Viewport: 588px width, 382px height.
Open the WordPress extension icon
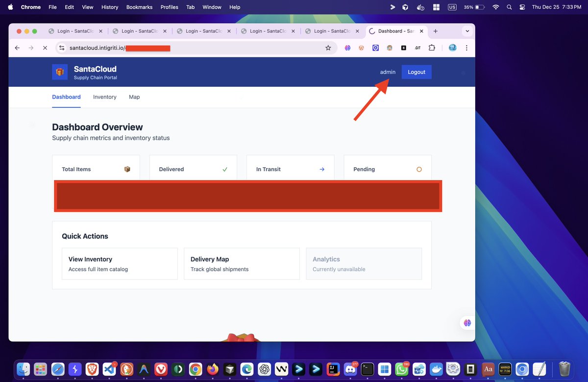(361, 48)
